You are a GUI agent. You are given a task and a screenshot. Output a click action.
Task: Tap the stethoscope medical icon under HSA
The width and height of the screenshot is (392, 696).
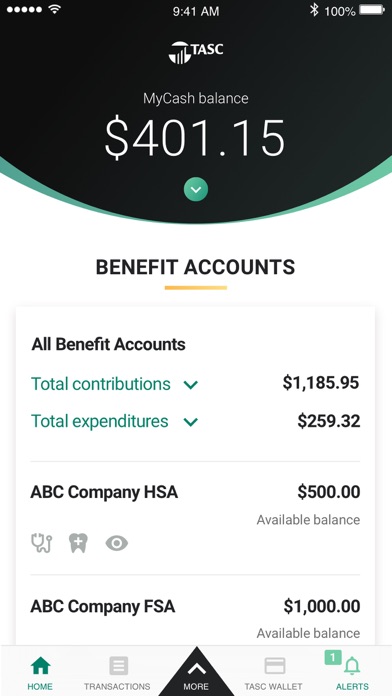pos(41,543)
